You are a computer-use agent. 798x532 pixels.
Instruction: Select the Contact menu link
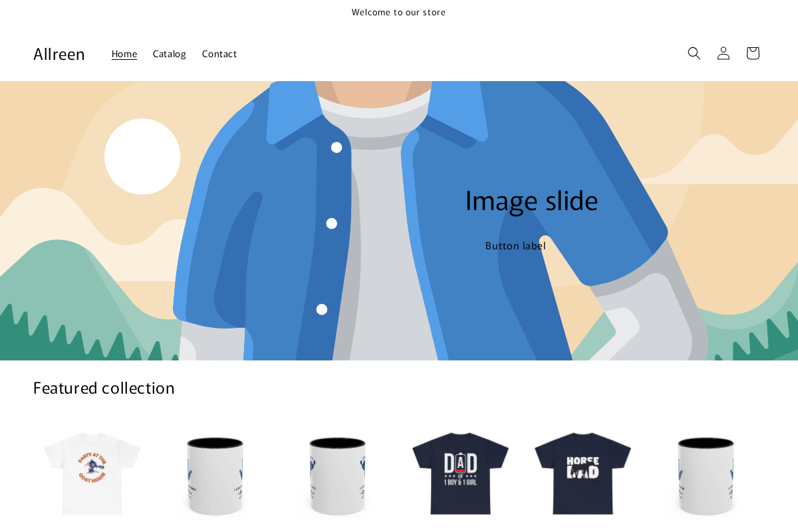click(219, 54)
